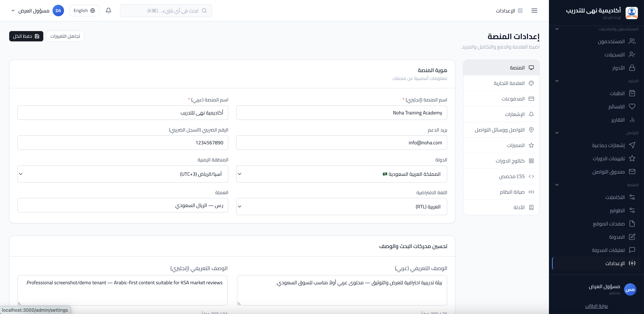Click the star icon beside تقييمات الدورات
The image size is (644, 314).
[x=632, y=158]
